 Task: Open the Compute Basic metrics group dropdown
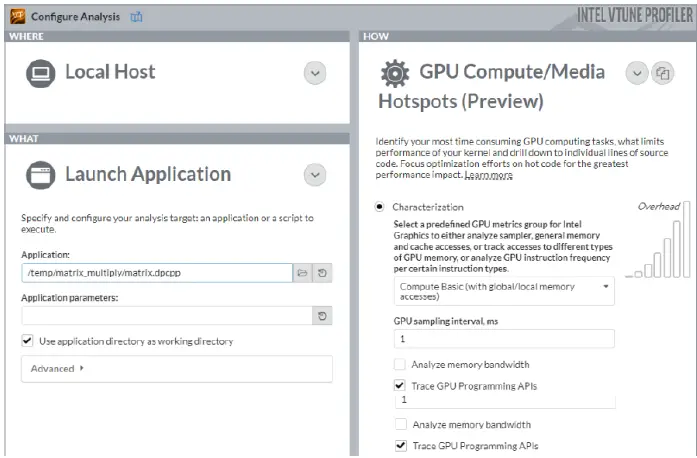(x=504, y=291)
